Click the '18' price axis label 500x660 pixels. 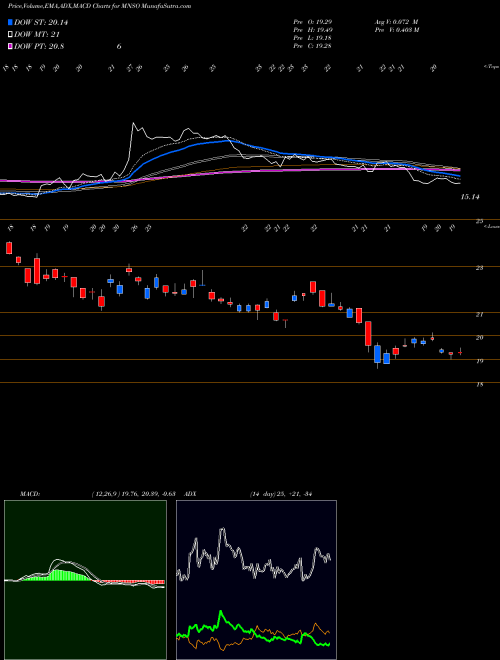point(479,384)
